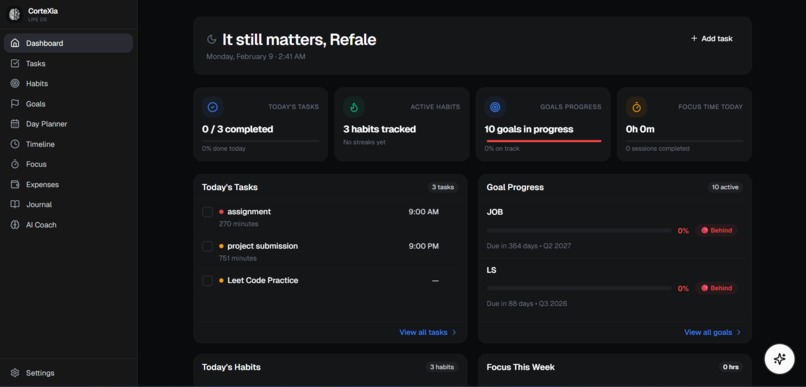Open the Journal section
This screenshot has height=387, width=806.
click(x=68, y=204)
